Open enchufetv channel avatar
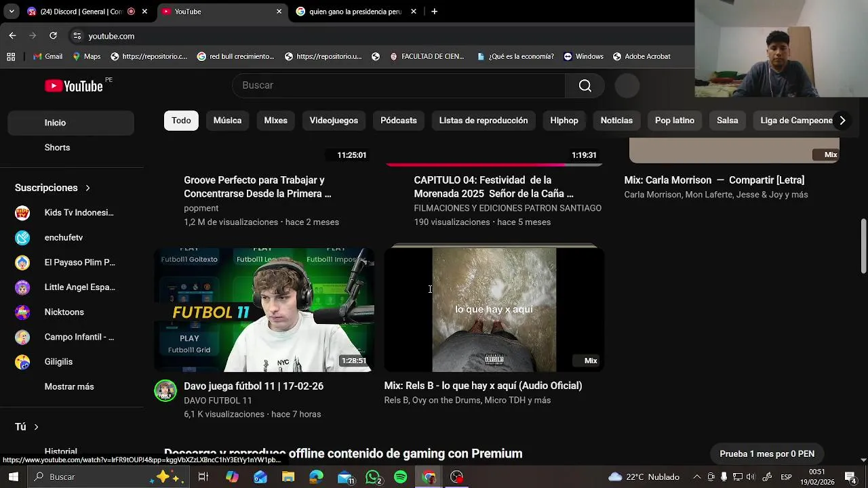 click(22, 238)
